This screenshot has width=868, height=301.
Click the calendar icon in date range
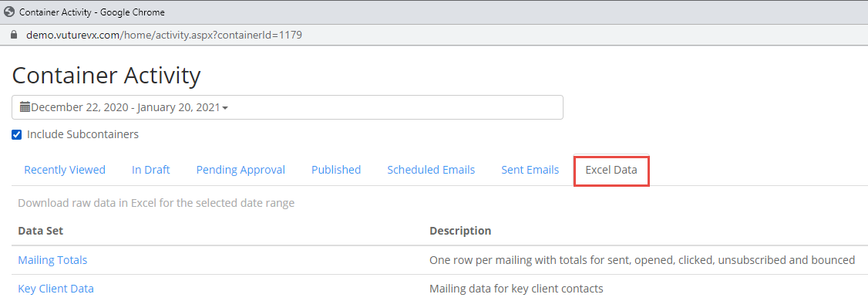pos(25,107)
